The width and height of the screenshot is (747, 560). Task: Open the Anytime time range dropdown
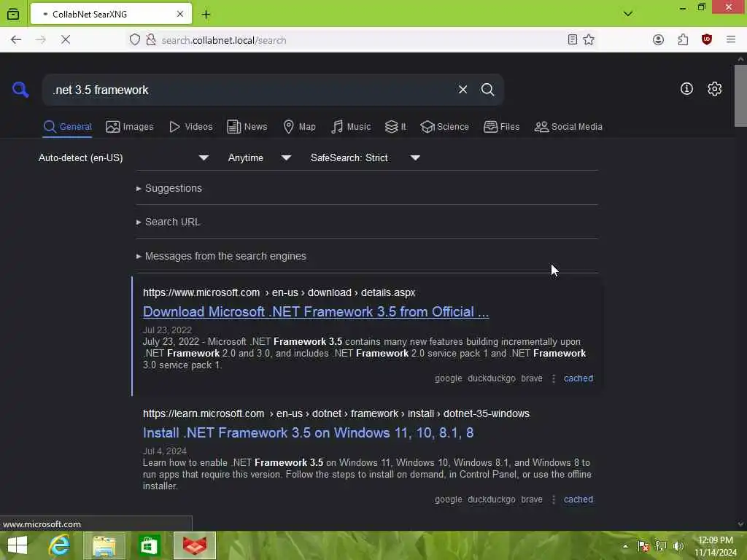260,157
